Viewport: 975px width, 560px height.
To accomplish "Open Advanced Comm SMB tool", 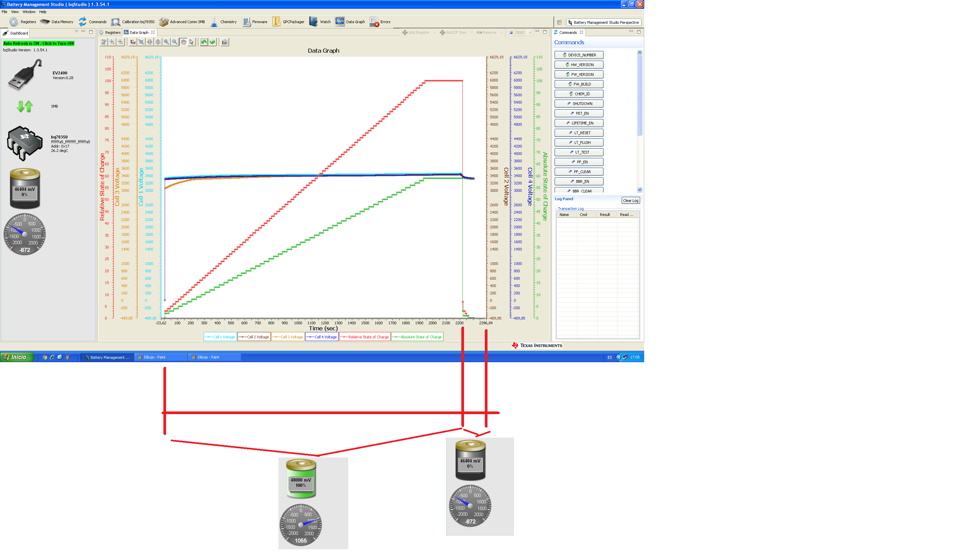I will click(182, 22).
